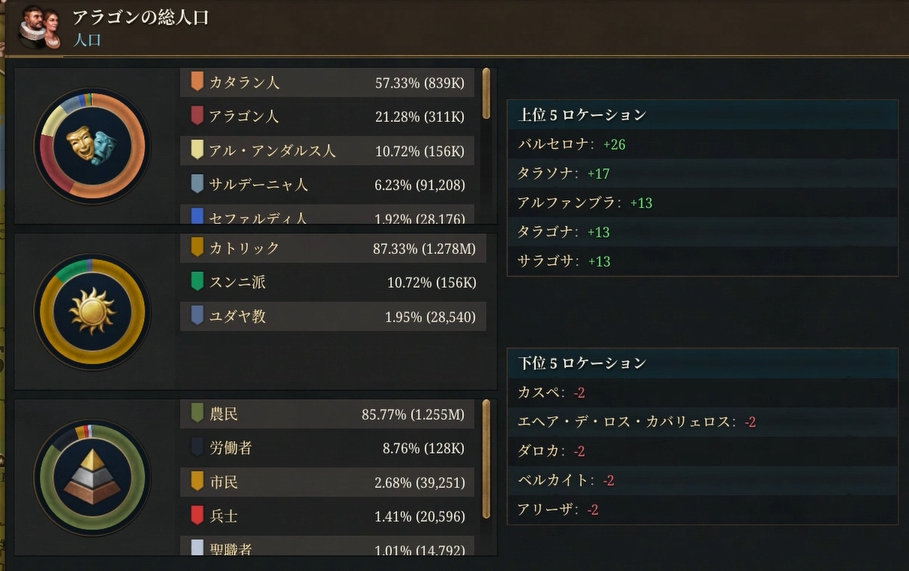
Task: Click the blue Judaism shield icon
Action: [197, 316]
